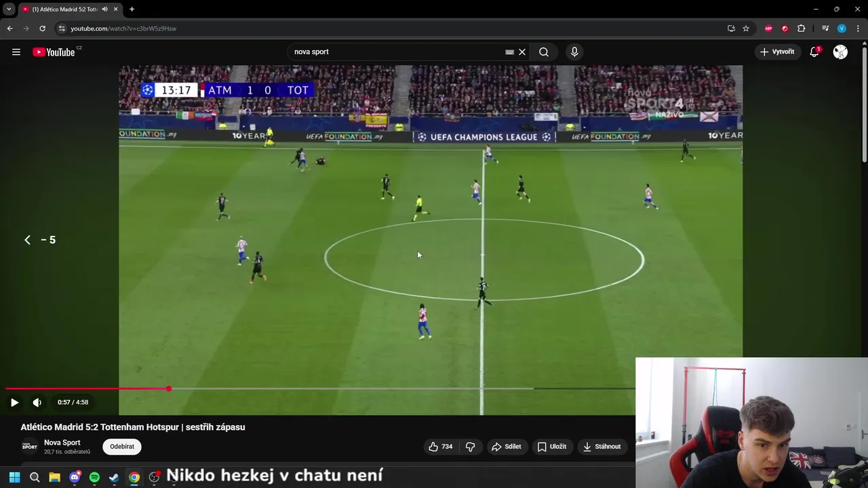Download the video with Stáhnout

pos(602,447)
